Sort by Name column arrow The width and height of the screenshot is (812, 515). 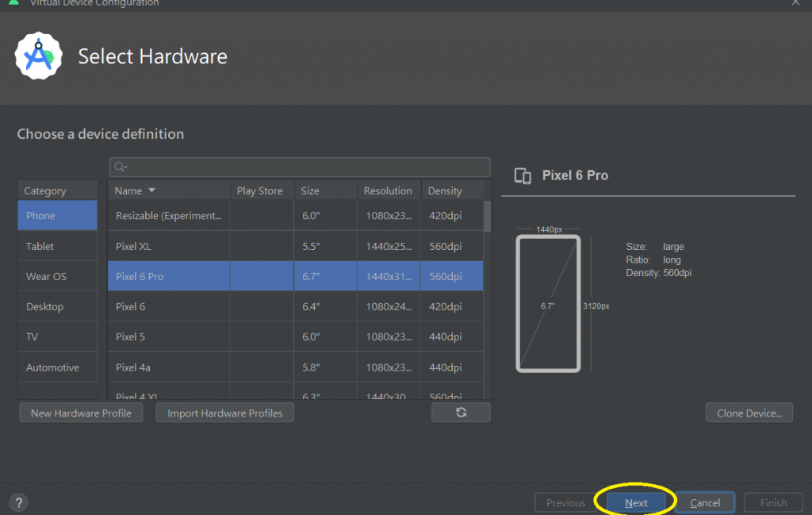click(x=151, y=190)
